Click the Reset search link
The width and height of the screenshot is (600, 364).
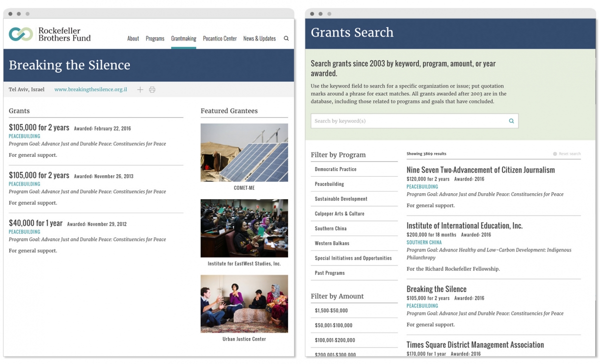point(569,154)
